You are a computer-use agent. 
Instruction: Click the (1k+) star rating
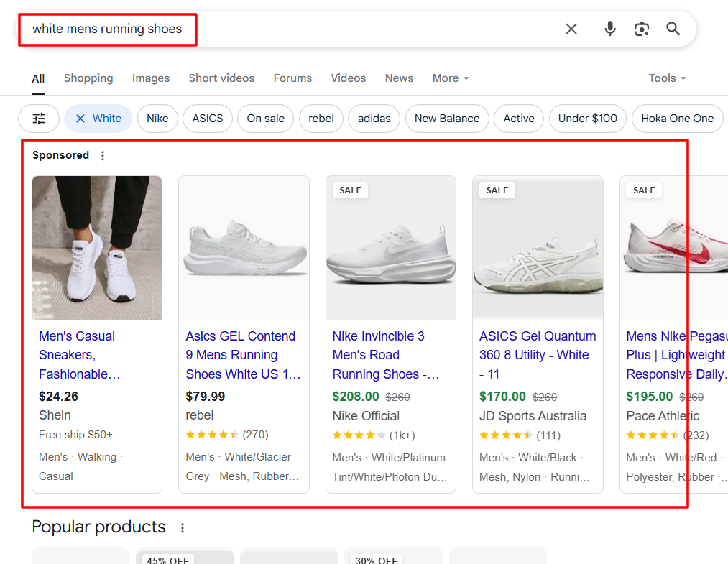coord(374,435)
